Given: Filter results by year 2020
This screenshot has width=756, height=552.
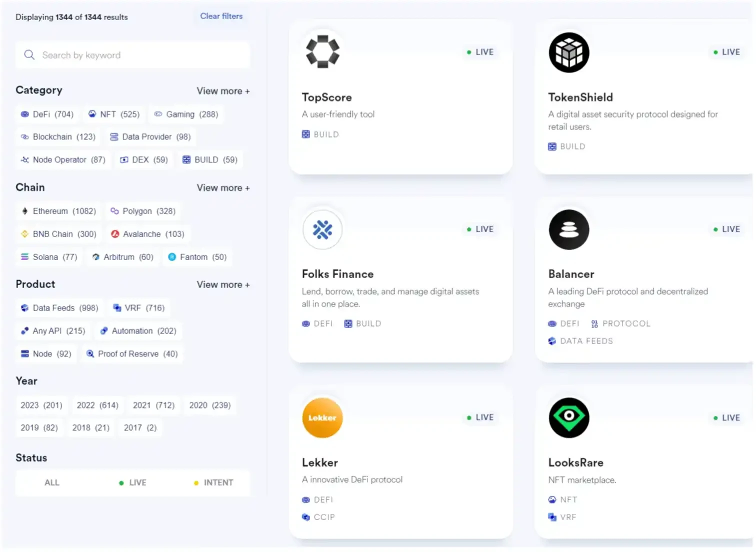Looking at the screenshot, I should coord(210,405).
